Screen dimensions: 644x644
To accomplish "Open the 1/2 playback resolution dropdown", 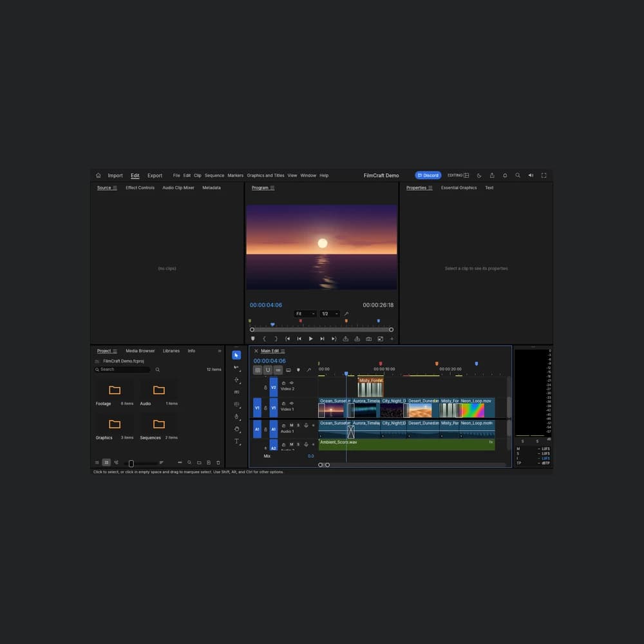I will coord(330,314).
